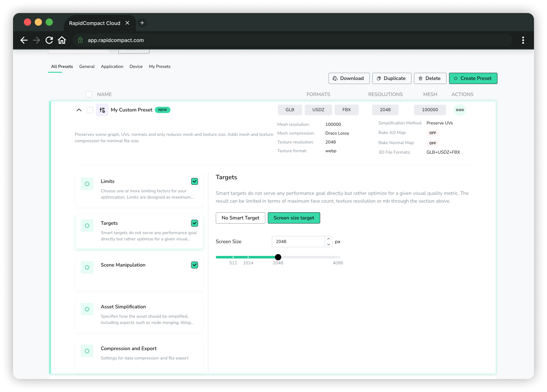Open the browser three-dot menu
Screen dimensions: 547x392
click(x=523, y=40)
